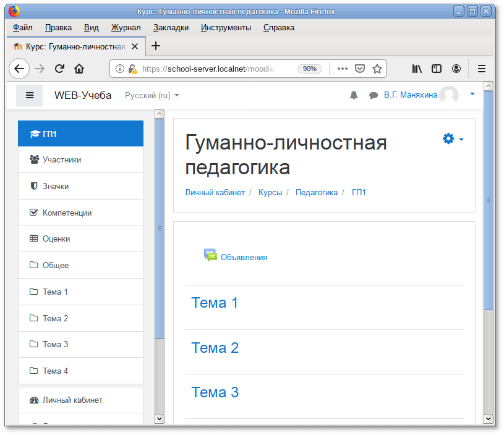Screen dimensions: 504x435
Task: Open the Firefox account icon
Action: (456, 69)
